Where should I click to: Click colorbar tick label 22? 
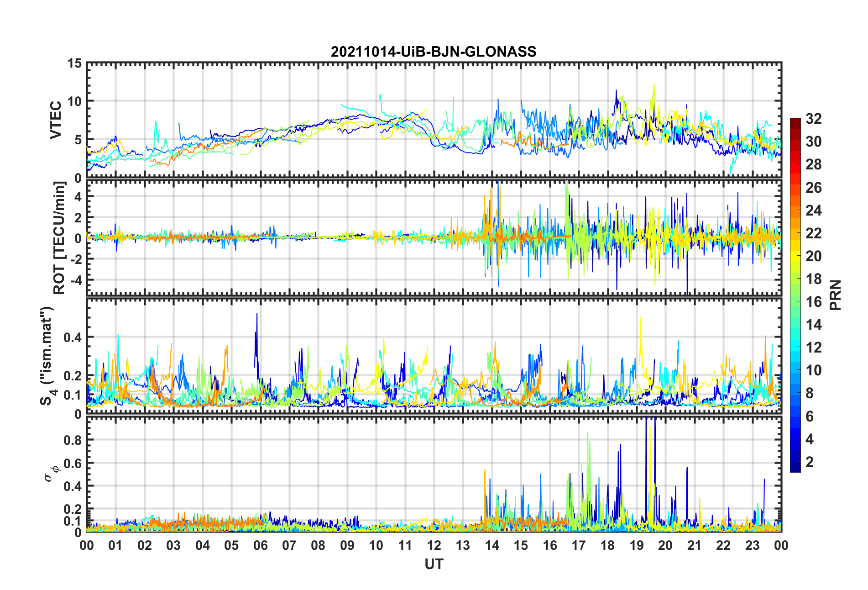click(814, 233)
